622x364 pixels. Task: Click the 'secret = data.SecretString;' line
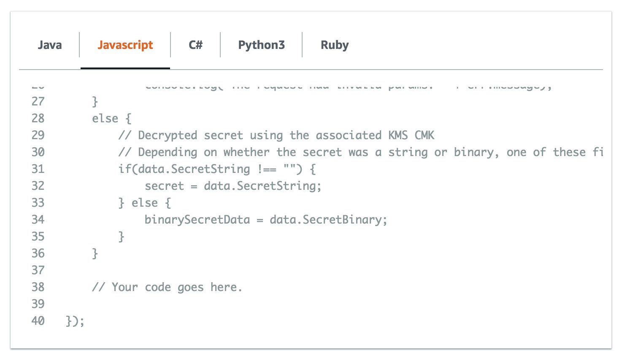pyautogui.click(x=233, y=186)
